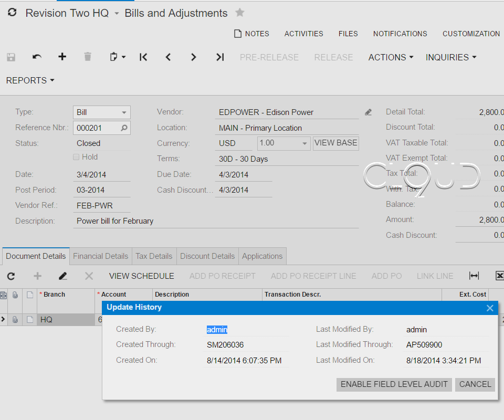
Task: Open Files in the top menu
Action: tap(348, 34)
